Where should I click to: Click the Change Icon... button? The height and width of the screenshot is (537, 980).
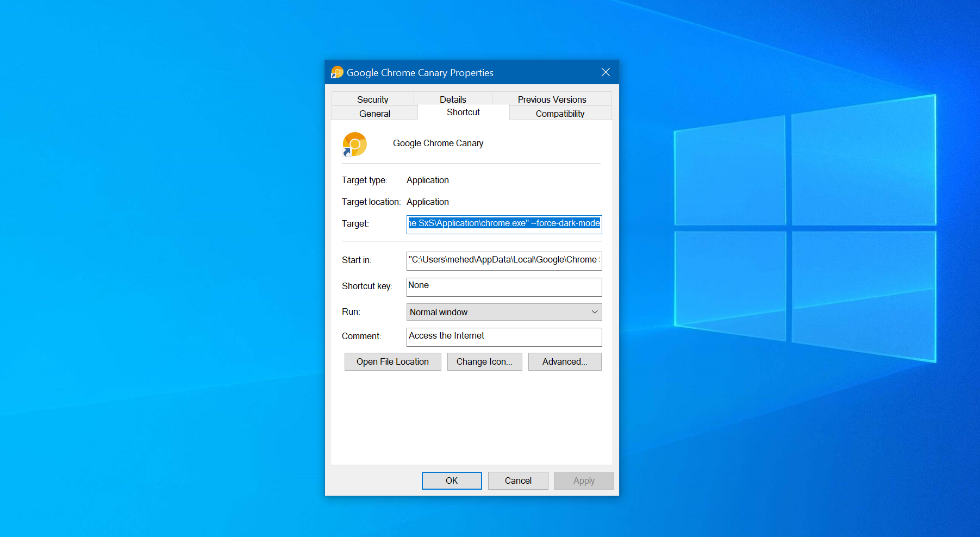[x=484, y=362]
